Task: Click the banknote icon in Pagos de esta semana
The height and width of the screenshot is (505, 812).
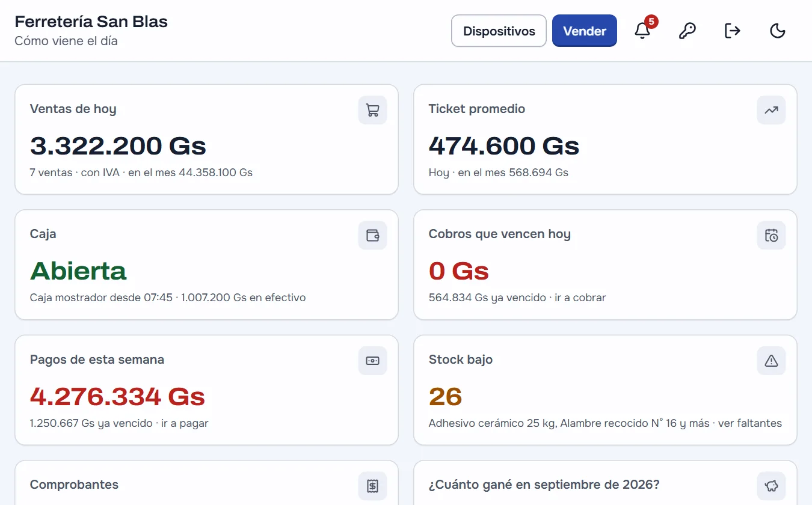Action: pos(373,361)
